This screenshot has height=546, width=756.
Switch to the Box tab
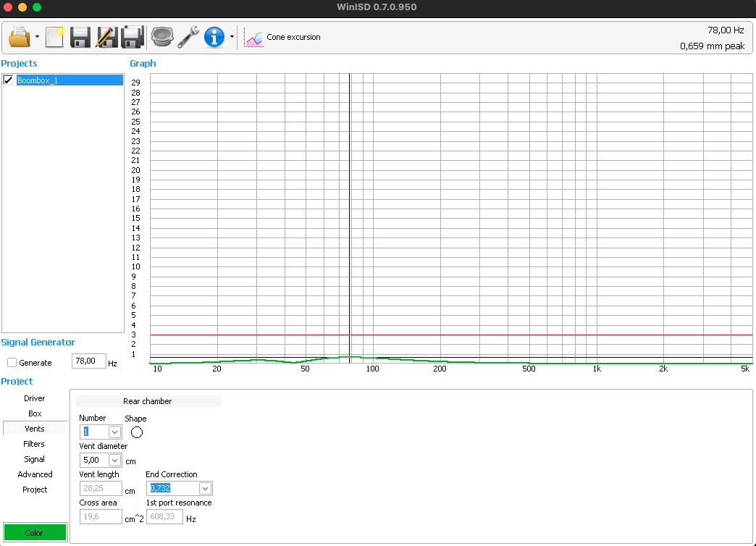pyautogui.click(x=35, y=413)
